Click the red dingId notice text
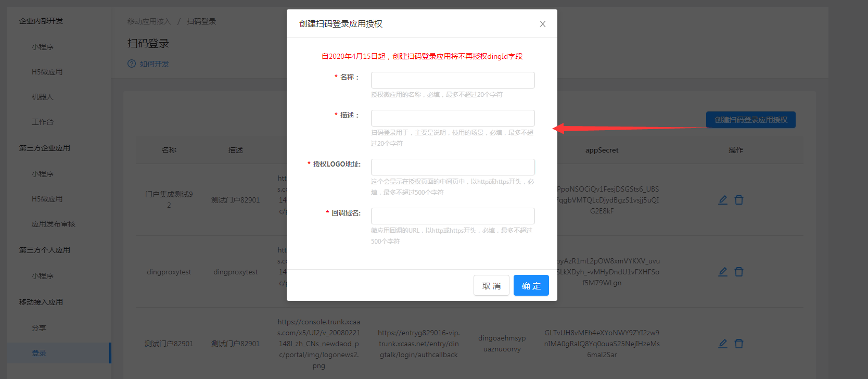The height and width of the screenshot is (379, 868). [422, 56]
